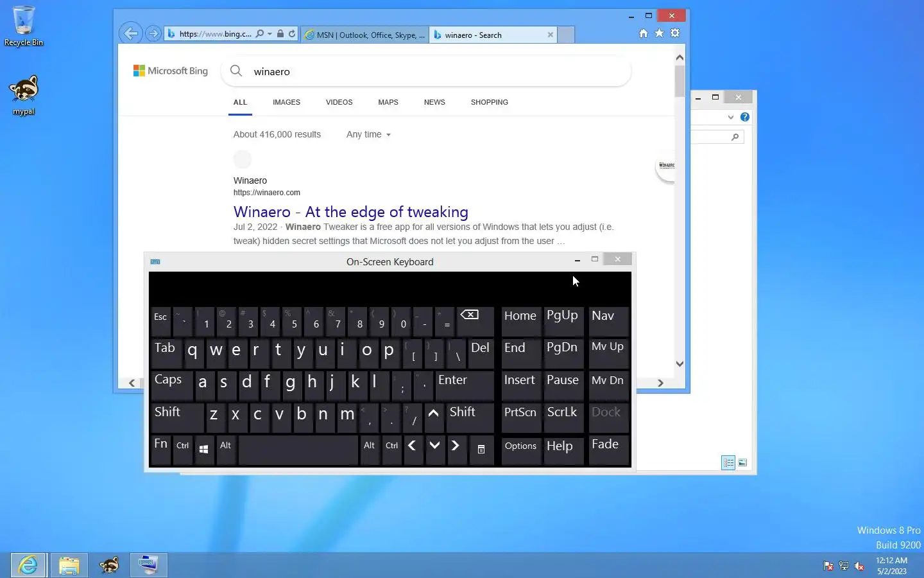This screenshot has height=578, width=924.
Task: Click the browser page scroll down arrow
Action: point(680,363)
